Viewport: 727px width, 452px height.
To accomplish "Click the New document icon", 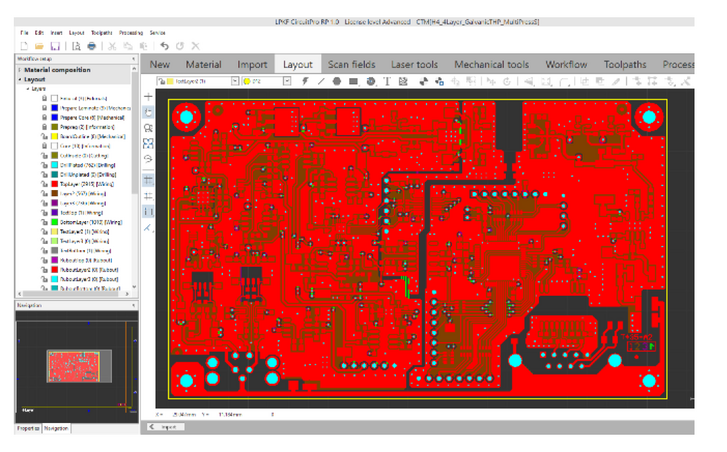I will point(23,46).
